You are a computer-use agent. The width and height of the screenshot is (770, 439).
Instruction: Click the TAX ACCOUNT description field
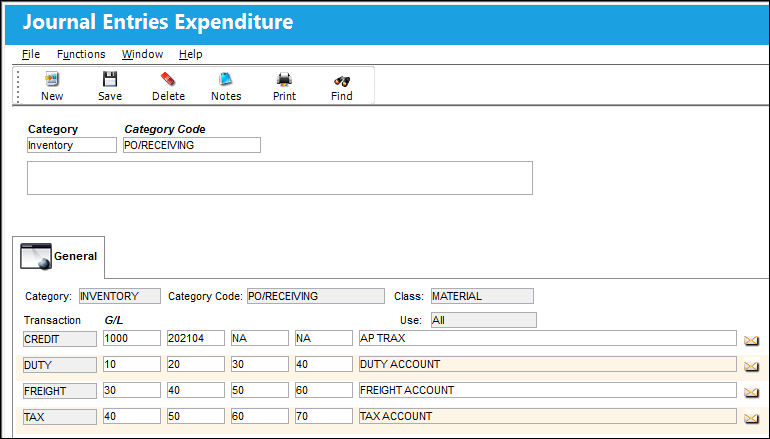(548, 416)
